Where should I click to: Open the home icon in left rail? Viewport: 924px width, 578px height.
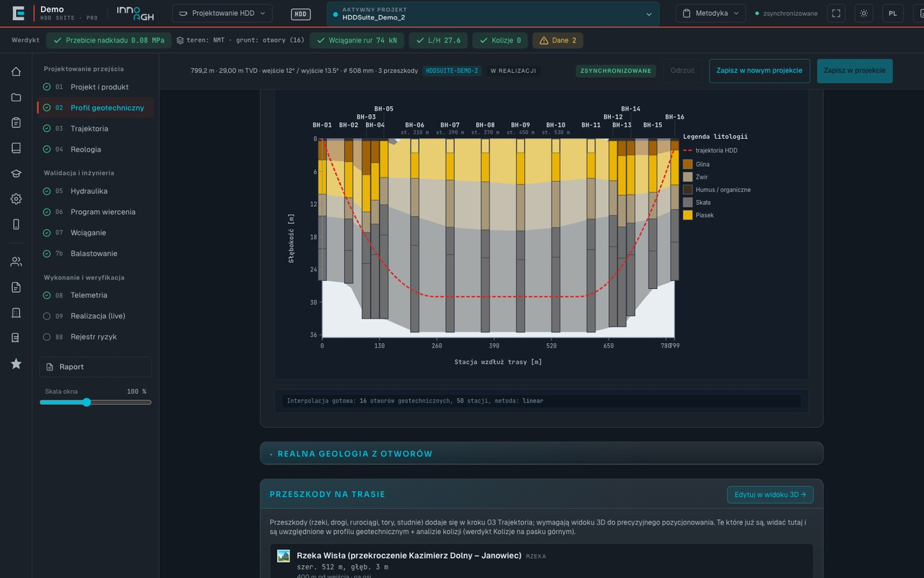(x=16, y=72)
